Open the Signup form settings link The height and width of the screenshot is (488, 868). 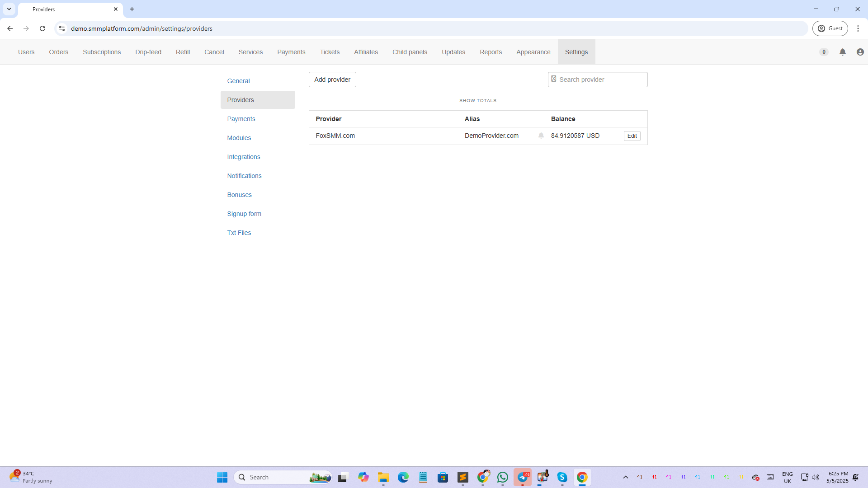pyautogui.click(x=244, y=214)
